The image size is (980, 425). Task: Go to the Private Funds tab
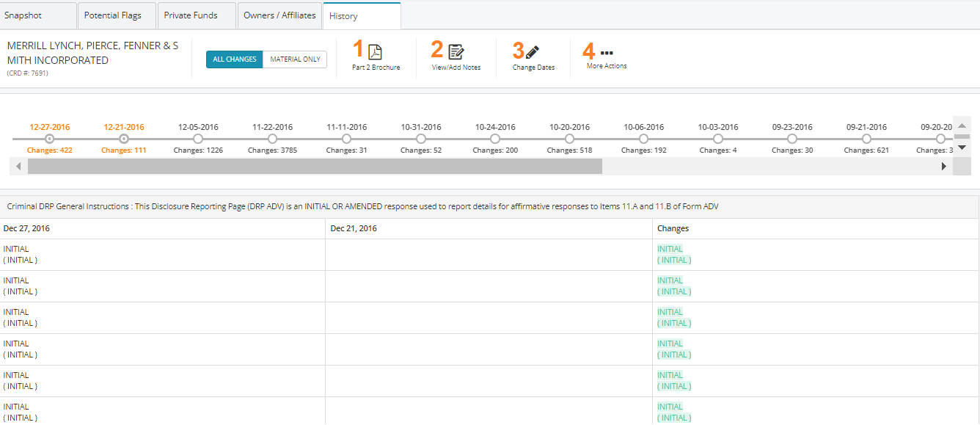196,15
